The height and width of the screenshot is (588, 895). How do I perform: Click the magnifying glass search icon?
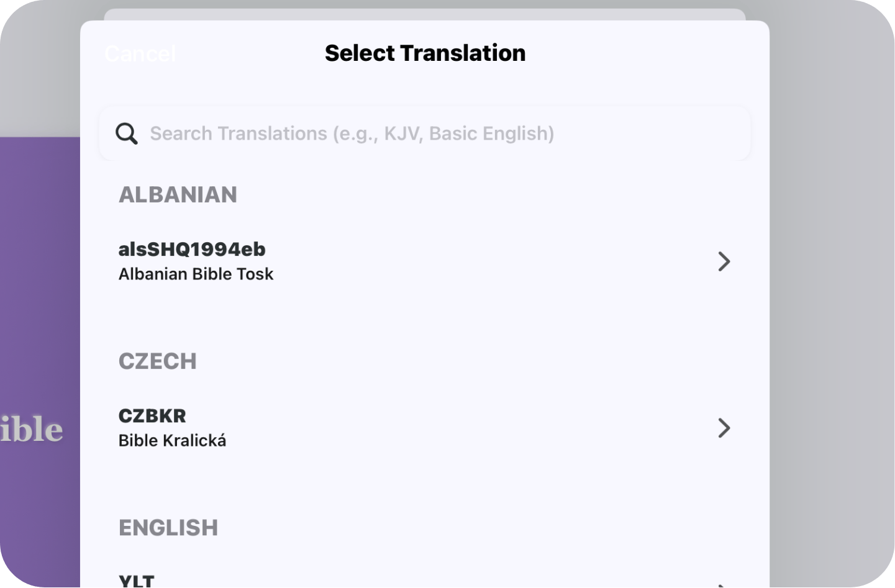(127, 133)
